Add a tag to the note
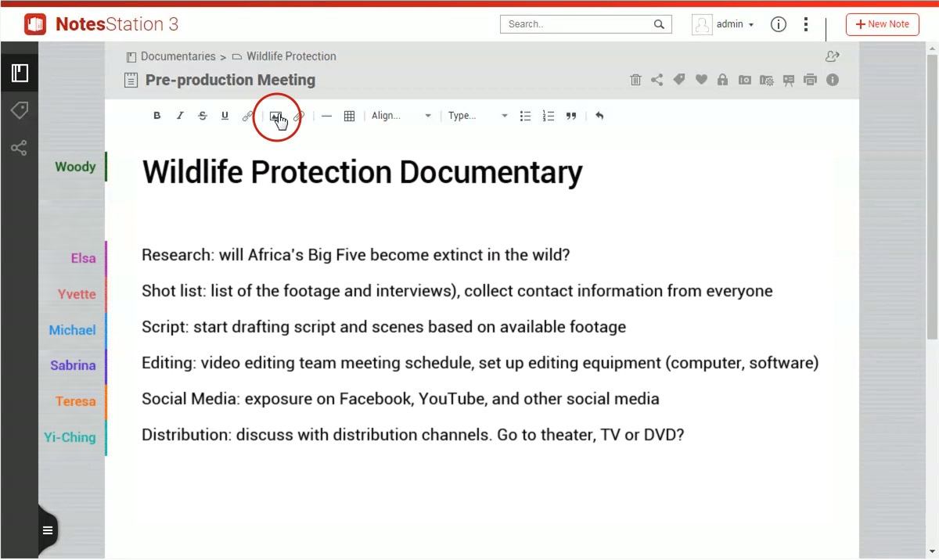The height and width of the screenshot is (560, 939). (679, 80)
